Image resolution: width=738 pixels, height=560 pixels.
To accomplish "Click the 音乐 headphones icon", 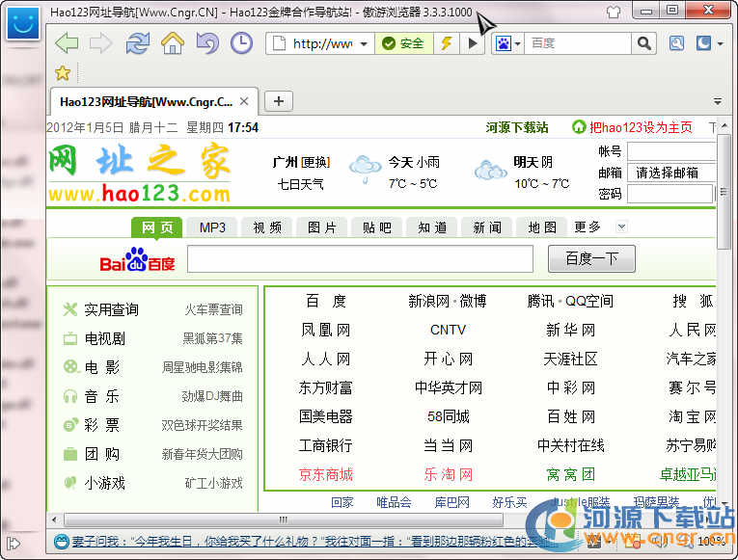I will tap(70, 396).
